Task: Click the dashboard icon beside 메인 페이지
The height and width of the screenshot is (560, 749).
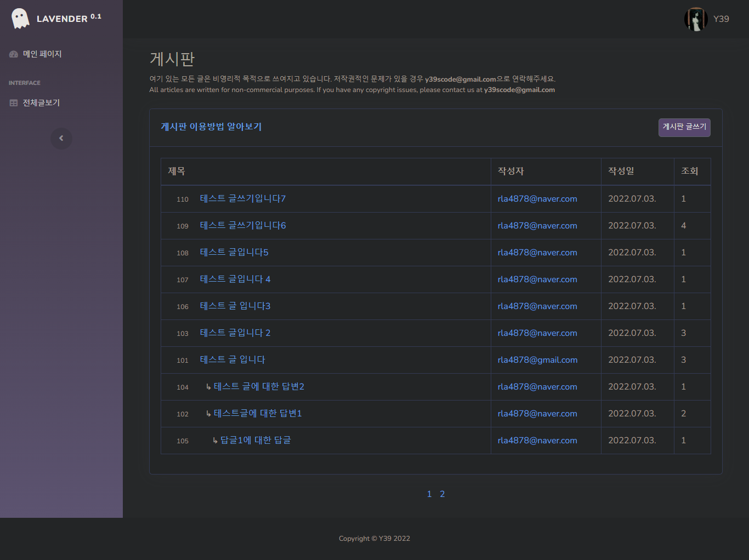Action: coord(14,54)
